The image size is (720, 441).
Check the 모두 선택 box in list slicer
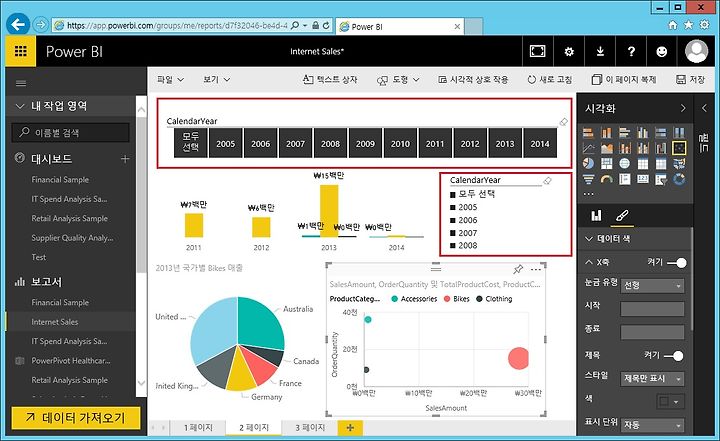[x=453, y=195]
